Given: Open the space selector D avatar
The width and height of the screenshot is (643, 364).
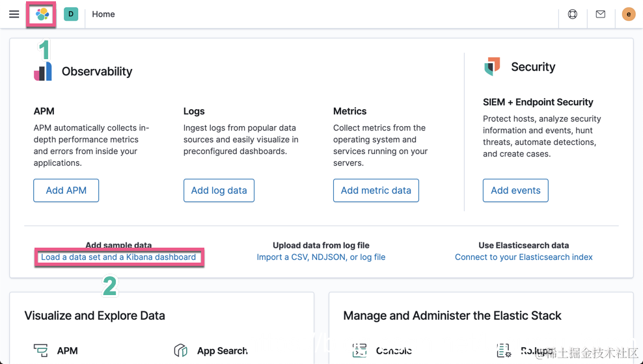Looking at the screenshot, I should 71,14.
